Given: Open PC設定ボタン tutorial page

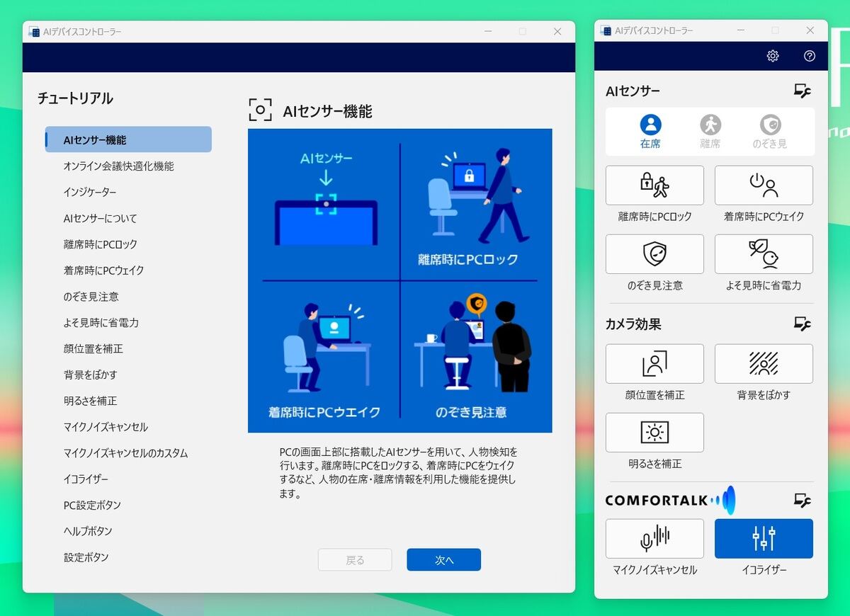Looking at the screenshot, I should (x=92, y=506).
